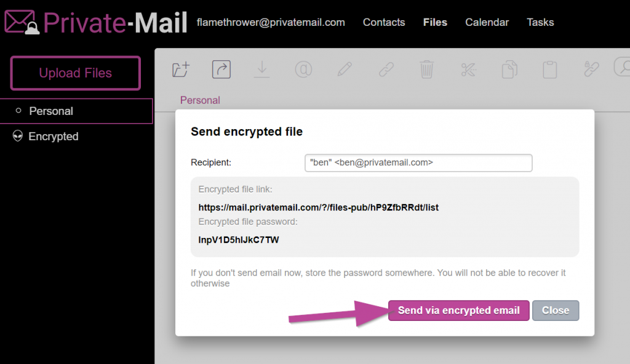
Task: Open the Contacts tab
Action: click(384, 22)
